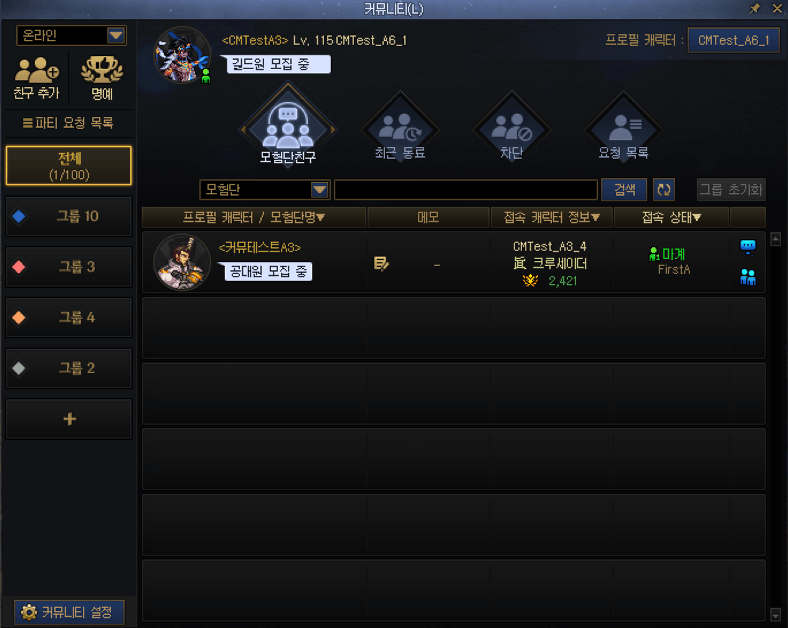Select the 모험단친구 diamond icon
Image resolution: width=788 pixels, height=628 pixels.
coord(288,124)
